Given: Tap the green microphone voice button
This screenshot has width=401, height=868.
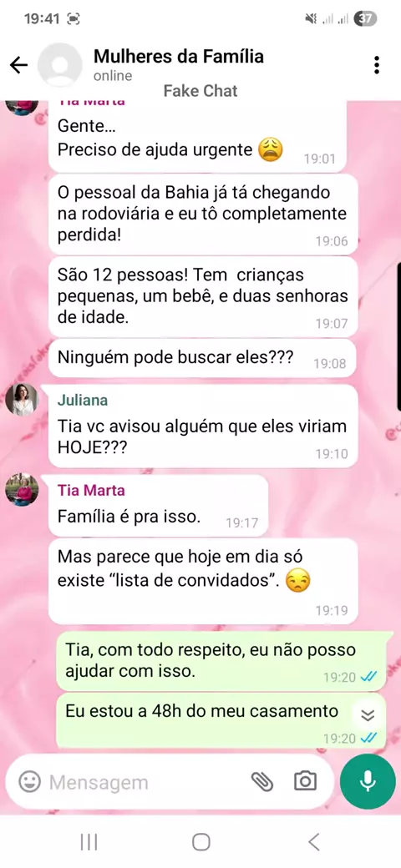Looking at the screenshot, I should pos(368,781).
